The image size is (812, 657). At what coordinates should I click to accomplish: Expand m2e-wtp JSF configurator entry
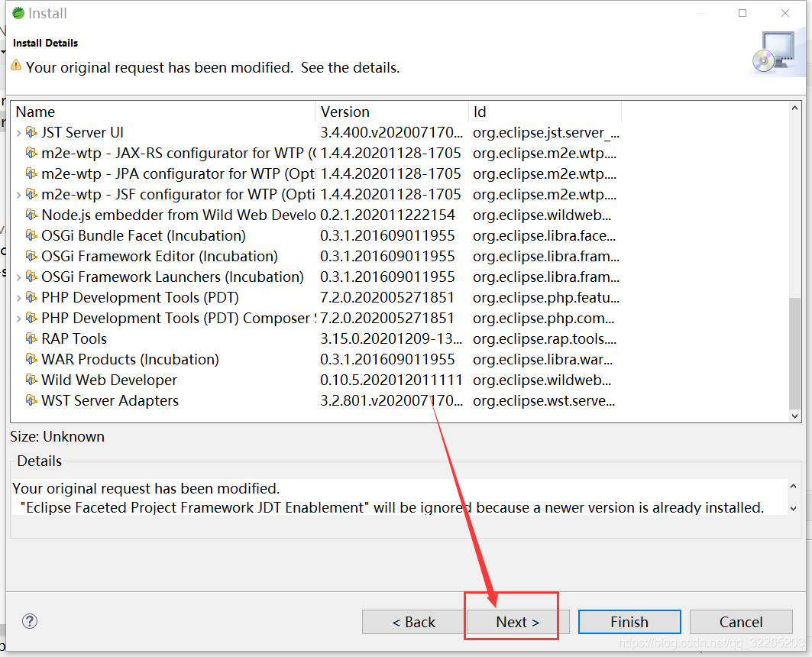(18, 195)
